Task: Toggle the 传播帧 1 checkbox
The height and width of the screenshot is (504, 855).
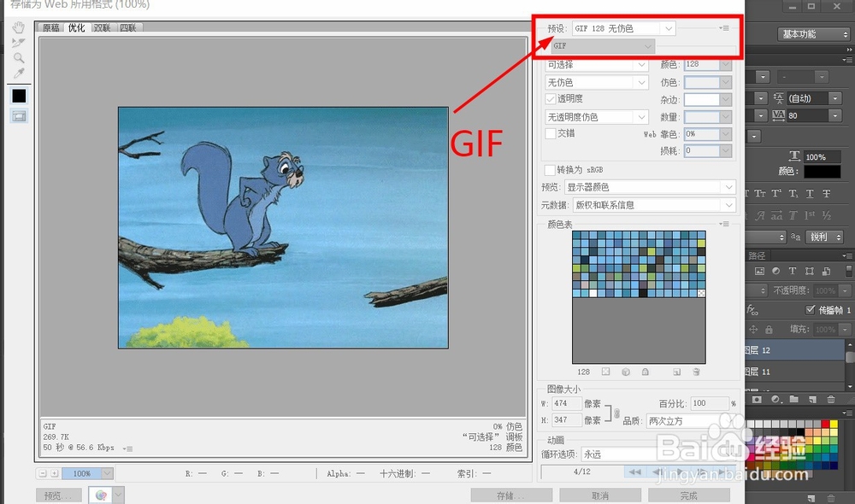Action: pos(811,309)
